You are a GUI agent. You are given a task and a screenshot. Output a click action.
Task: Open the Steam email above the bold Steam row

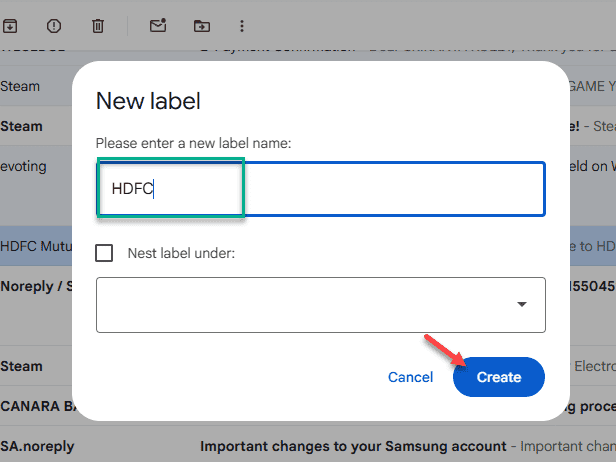(x=308, y=86)
